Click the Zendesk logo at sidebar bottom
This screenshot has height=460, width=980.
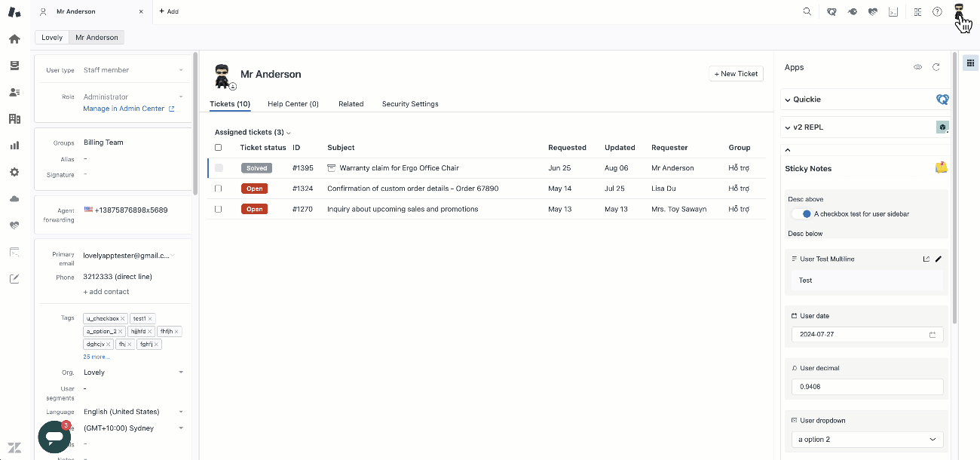click(14, 446)
